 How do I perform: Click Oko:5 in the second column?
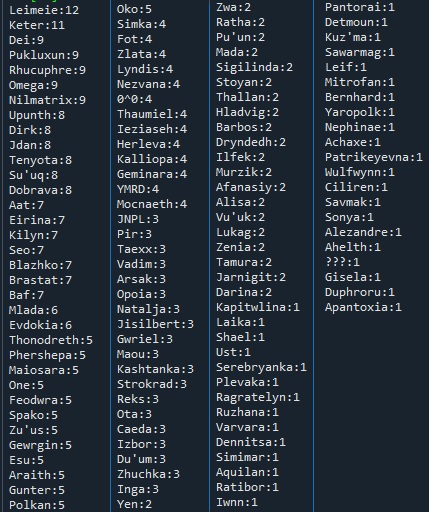(x=134, y=9)
